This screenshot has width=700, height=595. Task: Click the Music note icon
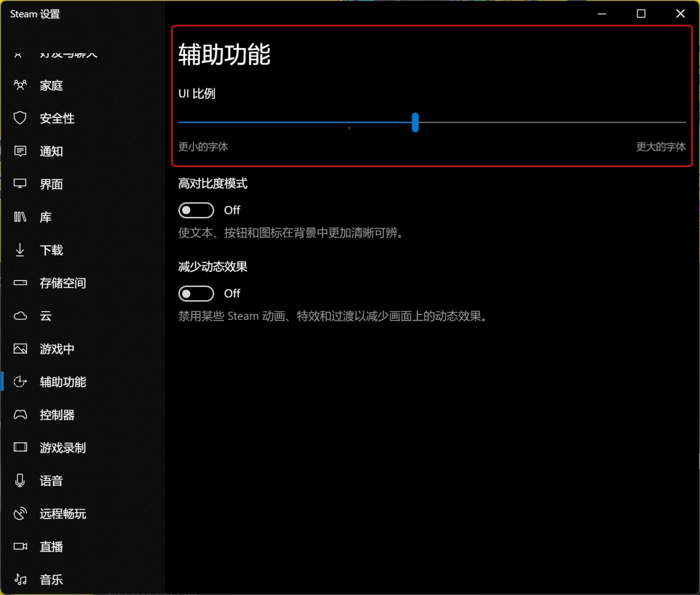point(20,579)
